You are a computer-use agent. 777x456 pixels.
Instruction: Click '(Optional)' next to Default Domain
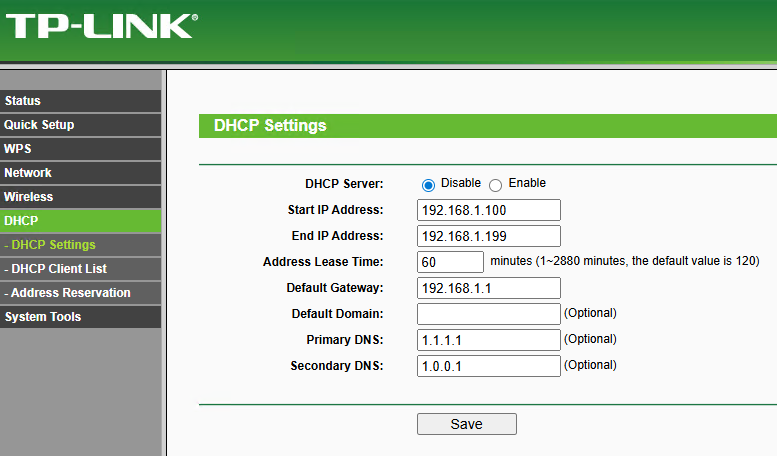point(590,313)
